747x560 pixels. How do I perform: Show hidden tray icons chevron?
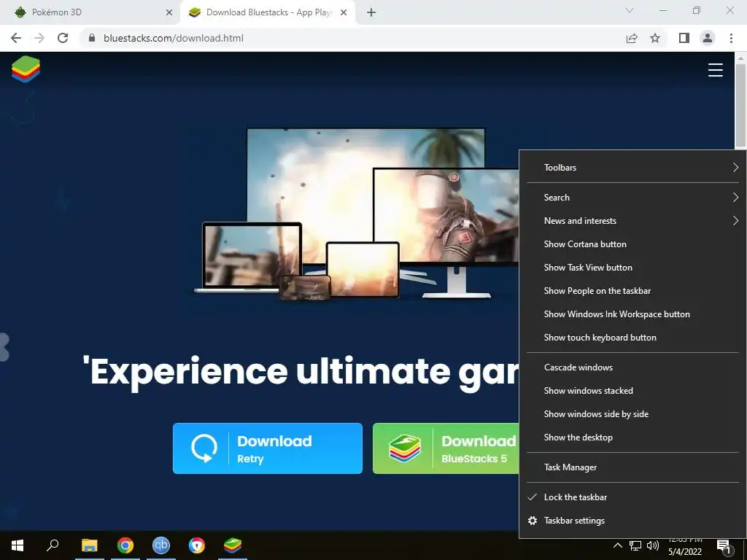point(617,545)
